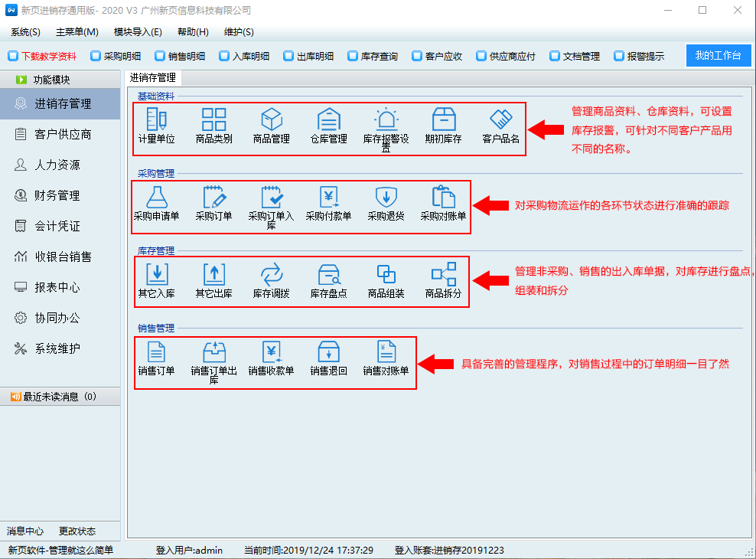The image size is (756, 559).
Task: Open the 维护(S) menu
Action: point(239,32)
